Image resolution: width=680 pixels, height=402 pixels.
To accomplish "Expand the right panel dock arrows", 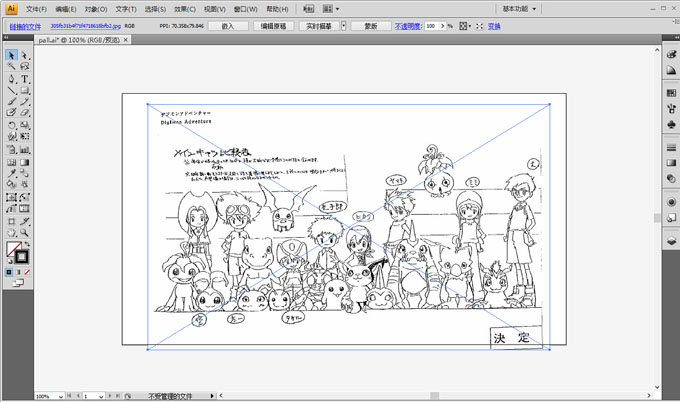I will [676, 38].
